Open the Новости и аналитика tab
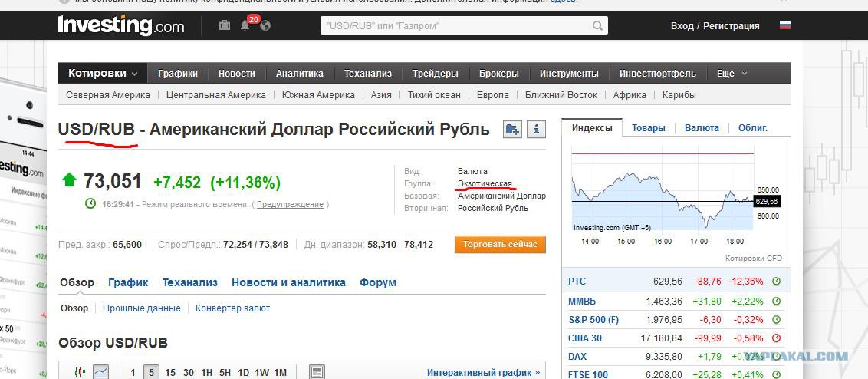Viewport: 868px width, 379px height. coord(288,282)
